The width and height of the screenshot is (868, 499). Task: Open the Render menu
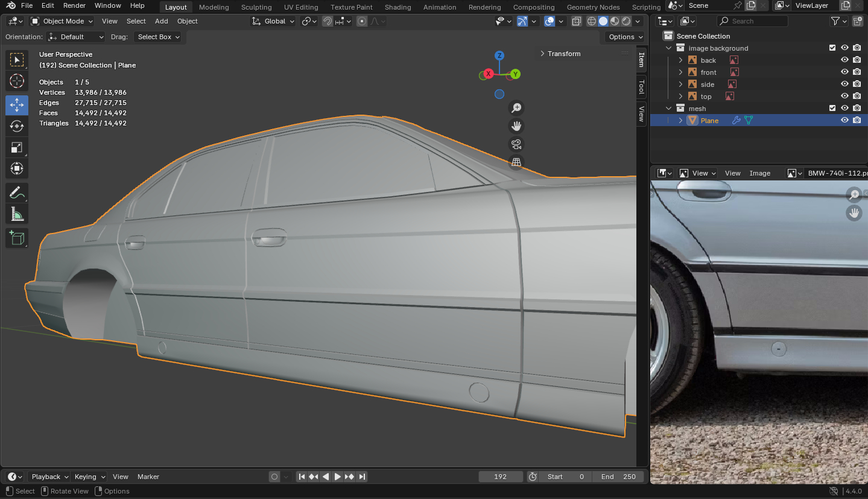tap(74, 5)
